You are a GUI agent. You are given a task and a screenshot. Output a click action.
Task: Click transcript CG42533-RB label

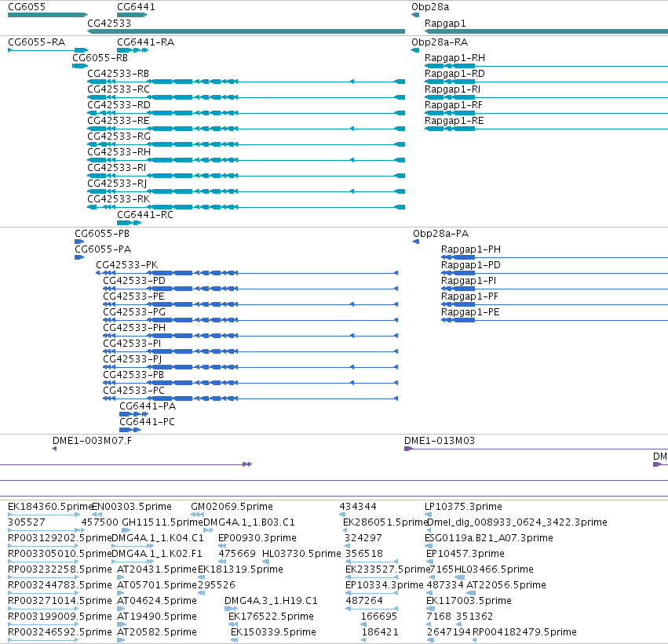(x=118, y=74)
